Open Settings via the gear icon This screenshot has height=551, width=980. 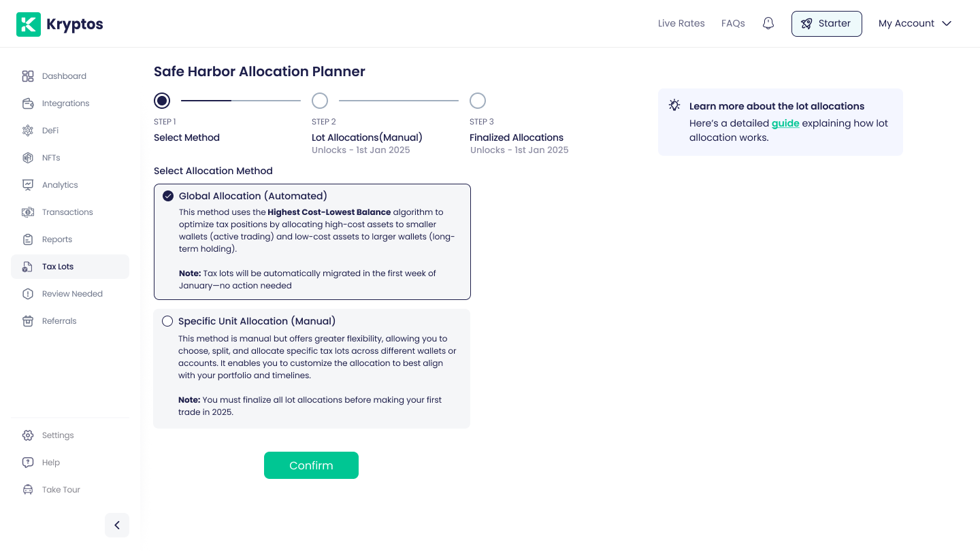(28, 435)
